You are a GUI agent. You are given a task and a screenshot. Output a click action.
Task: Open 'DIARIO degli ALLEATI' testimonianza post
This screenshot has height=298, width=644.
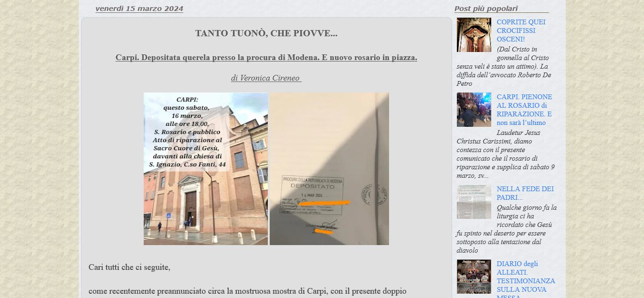click(525, 277)
